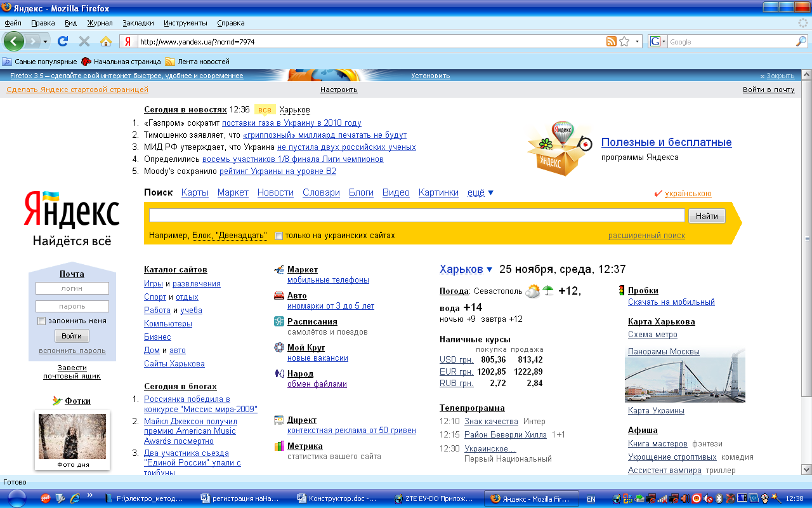Viewport: 812px width, 508px height.
Task: Click the Лента новостей bookmark feed icon
Action: (169, 62)
